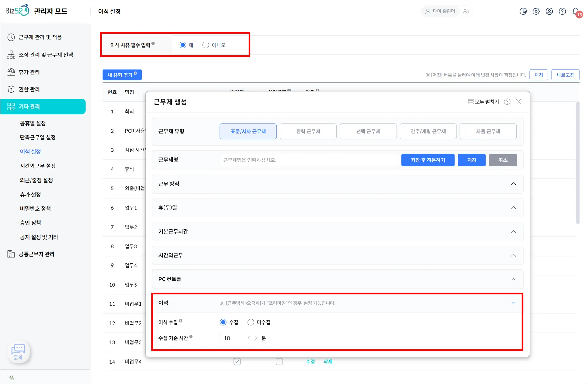Click the outlined 저장 button above the table
588x384 pixels.
coord(539,75)
